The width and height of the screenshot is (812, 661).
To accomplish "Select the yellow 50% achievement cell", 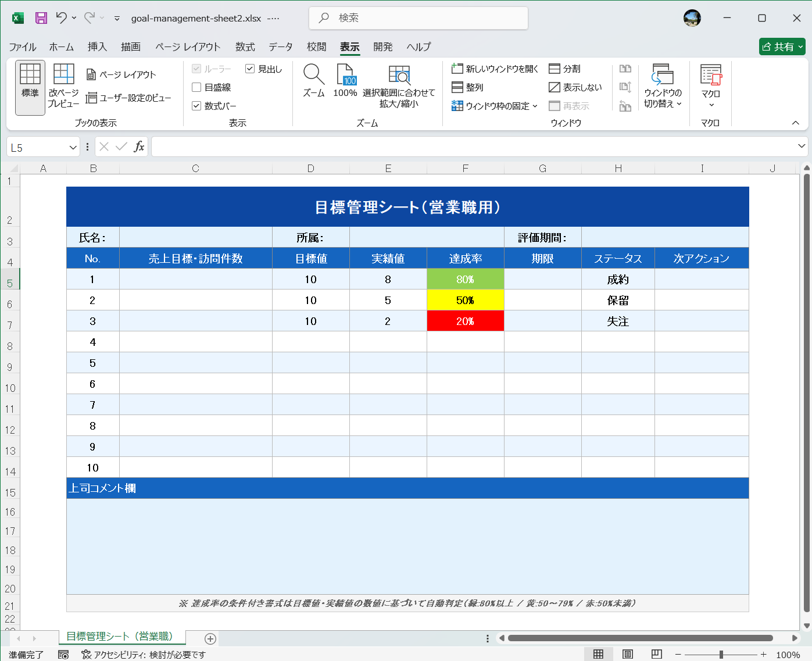I will tap(466, 300).
